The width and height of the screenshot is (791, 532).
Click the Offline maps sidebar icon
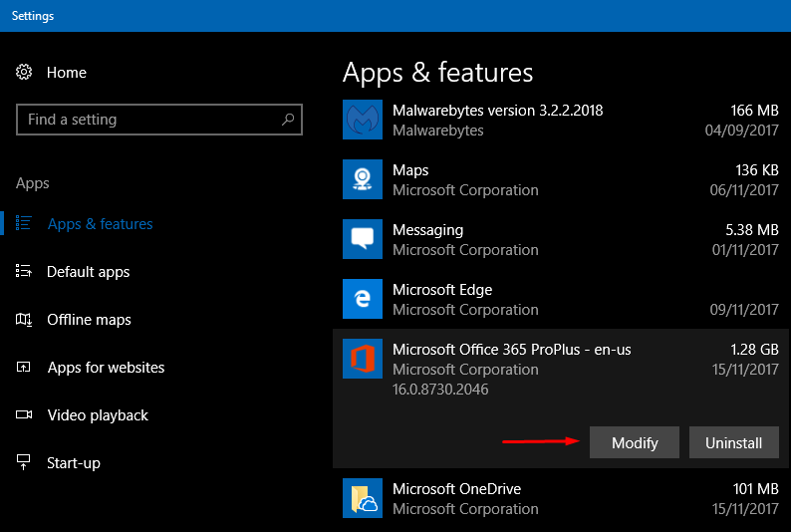click(24, 319)
